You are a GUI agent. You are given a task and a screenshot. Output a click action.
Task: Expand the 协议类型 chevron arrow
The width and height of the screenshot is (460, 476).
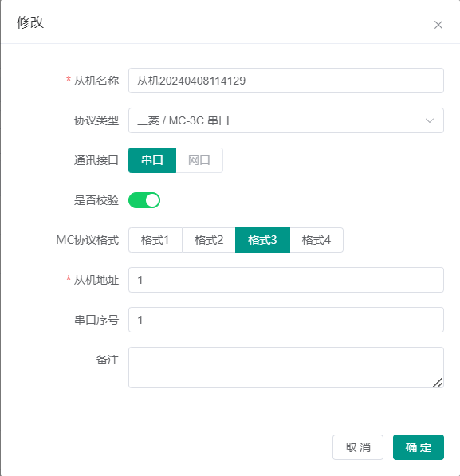click(x=430, y=120)
